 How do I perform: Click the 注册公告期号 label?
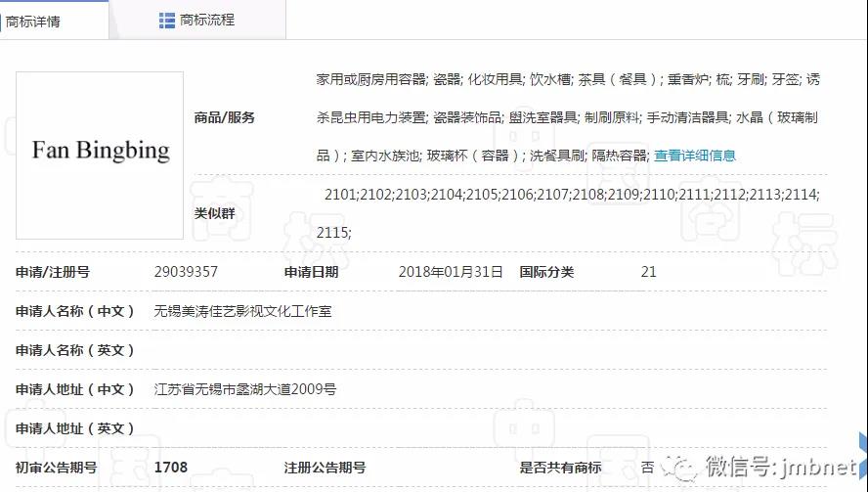coord(325,468)
